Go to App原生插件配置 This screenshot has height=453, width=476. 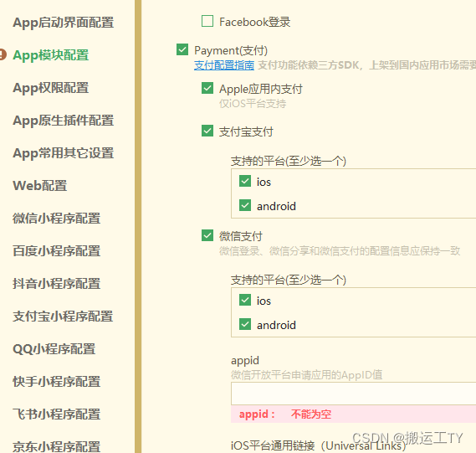(x=63, y=121)
